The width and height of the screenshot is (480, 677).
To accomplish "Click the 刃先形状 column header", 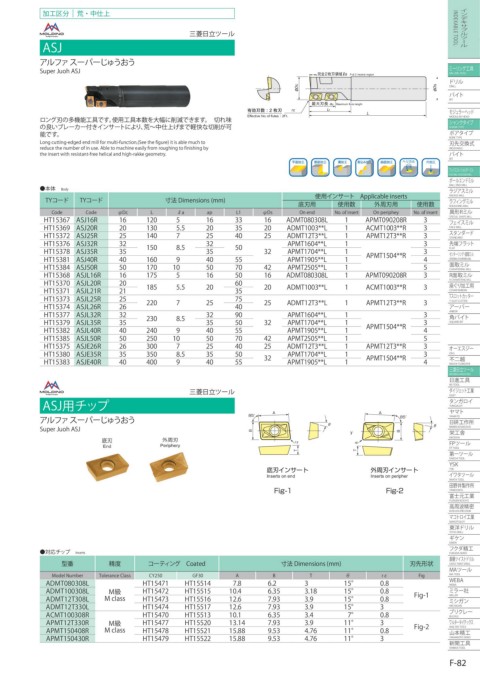I will point(421,564).
